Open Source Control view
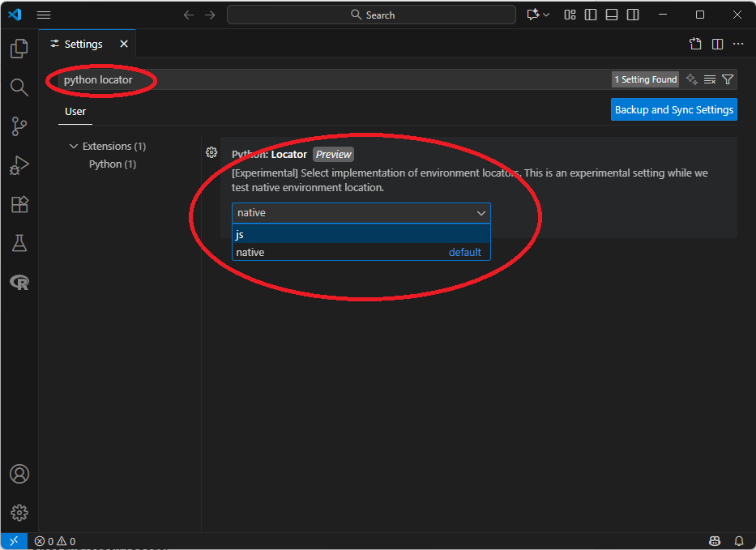Viewport: 756px width, 550px height. tap(19, 126)
